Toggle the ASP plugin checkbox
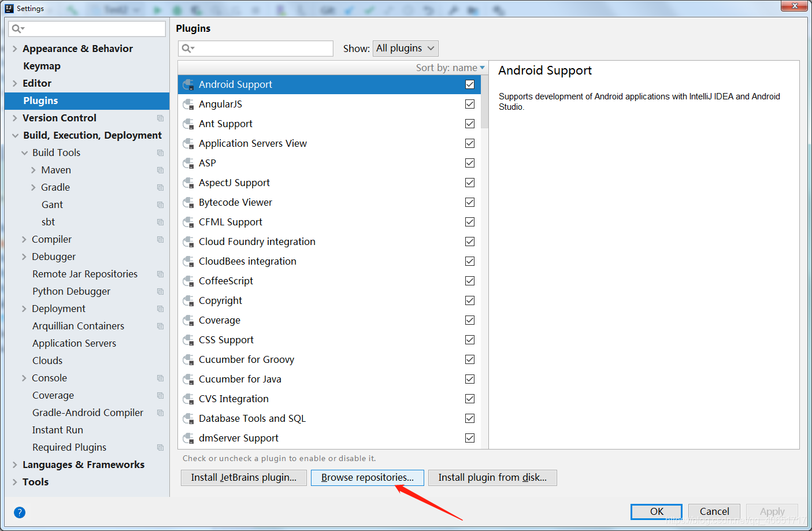Image resolution: width=812 pixels, height=531 pixels. pyautogui.click(x=470, y=163)
